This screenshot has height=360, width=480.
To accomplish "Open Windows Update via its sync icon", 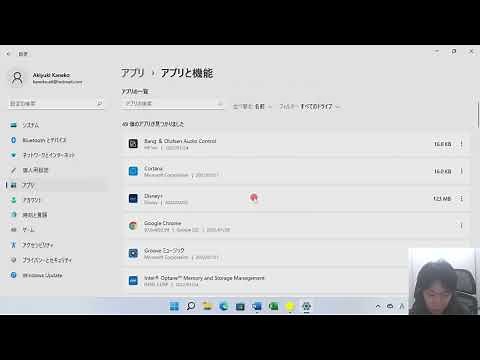I will pos(13,275).
